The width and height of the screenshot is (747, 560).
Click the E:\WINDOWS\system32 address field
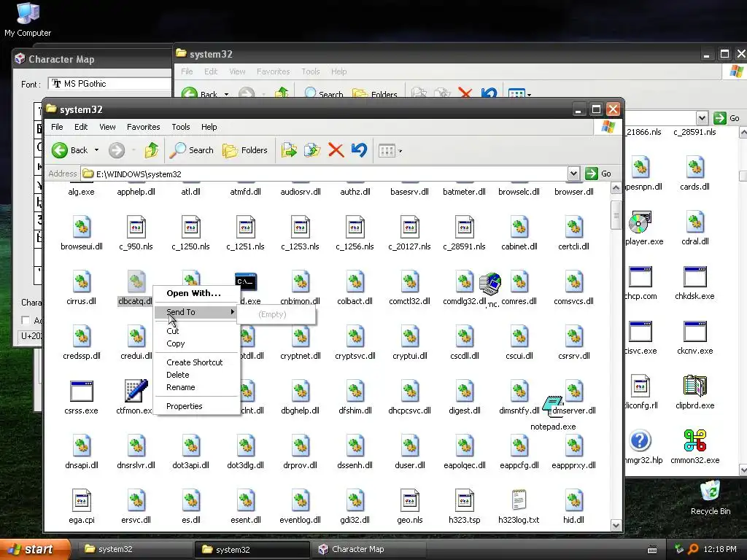[x=324, y=174]
